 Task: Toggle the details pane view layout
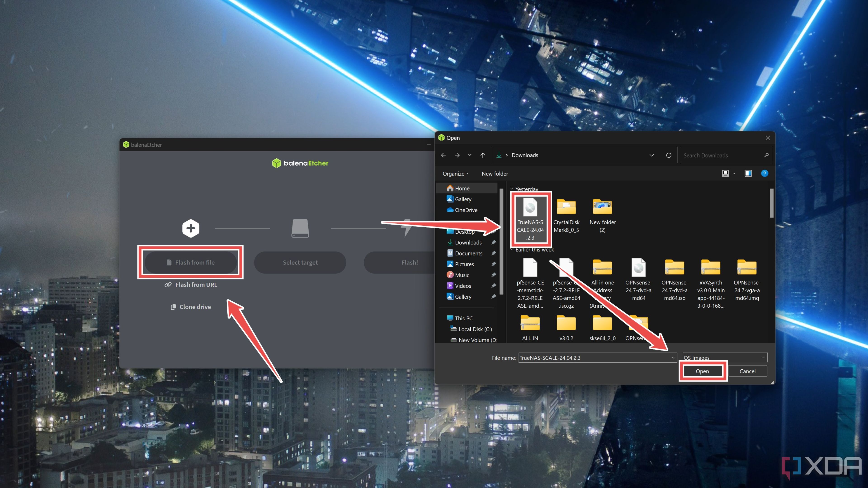tap(748, 173)
